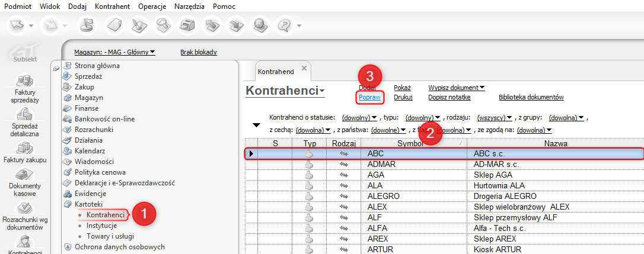Click the globe icon in the toolbar

[x=260, y=26]
